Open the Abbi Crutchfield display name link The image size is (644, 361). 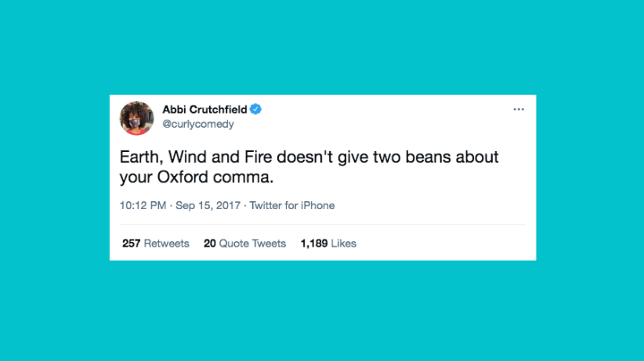coord(204,109)
